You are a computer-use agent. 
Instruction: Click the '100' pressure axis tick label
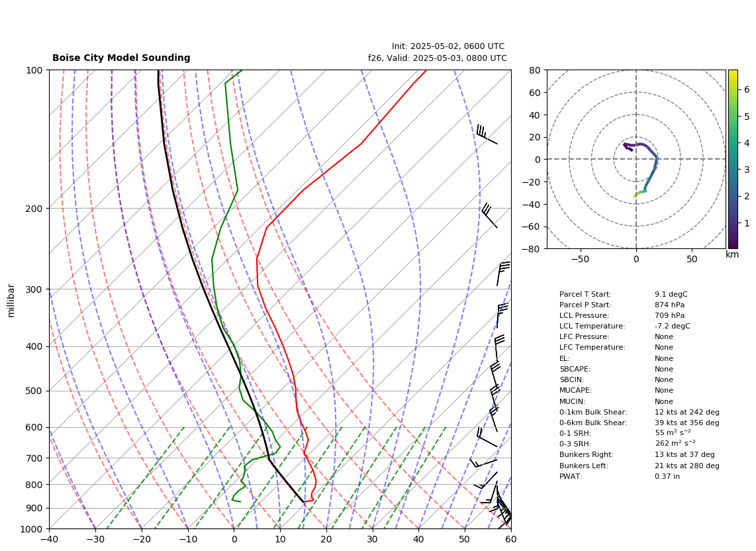coord(35,70)
